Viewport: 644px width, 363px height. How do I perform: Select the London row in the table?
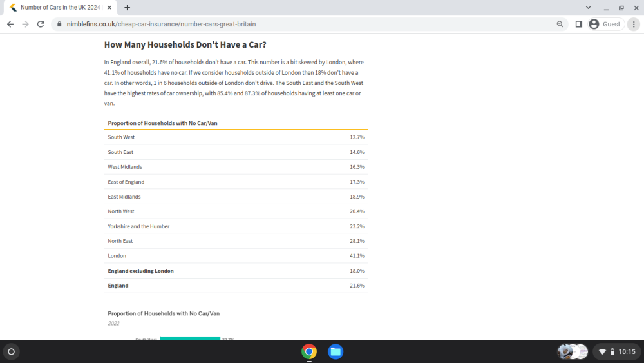(x=236, y=256)
